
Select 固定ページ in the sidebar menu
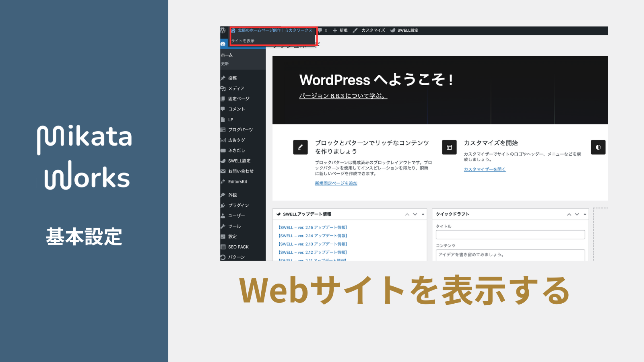click(x=239, y=99)
